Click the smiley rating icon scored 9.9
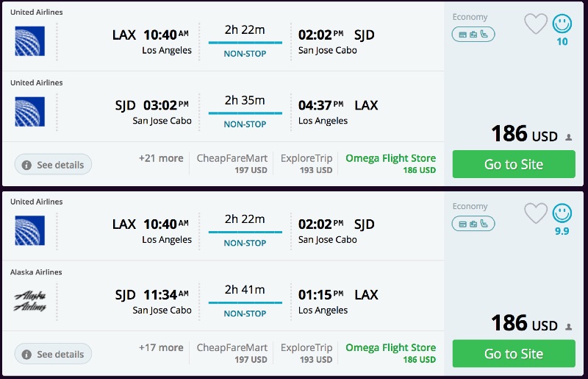Image resolution: width=588 pixels, height=379 pixels. pyautogui.click(x=562, y=213)
